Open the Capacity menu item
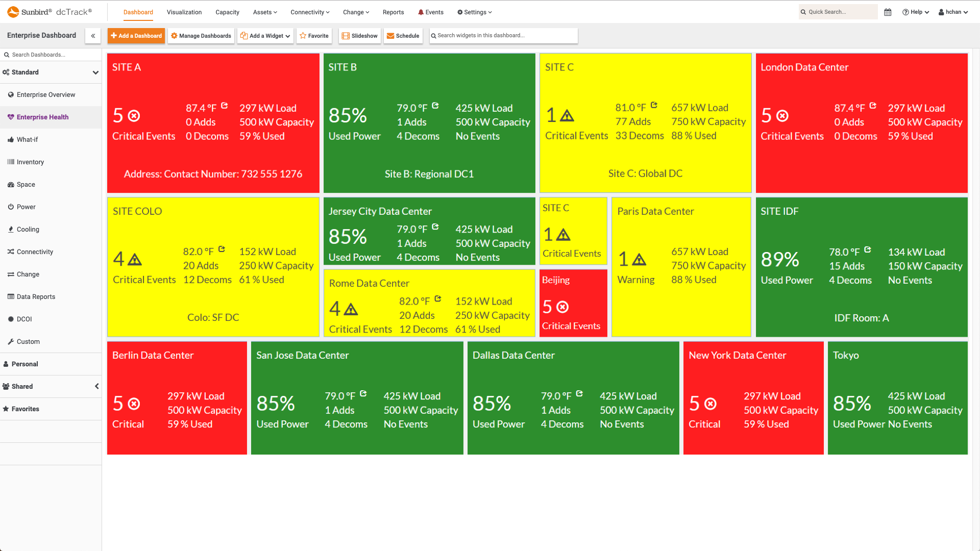This screenshot has height=551, width=980. tap(227, 12)
